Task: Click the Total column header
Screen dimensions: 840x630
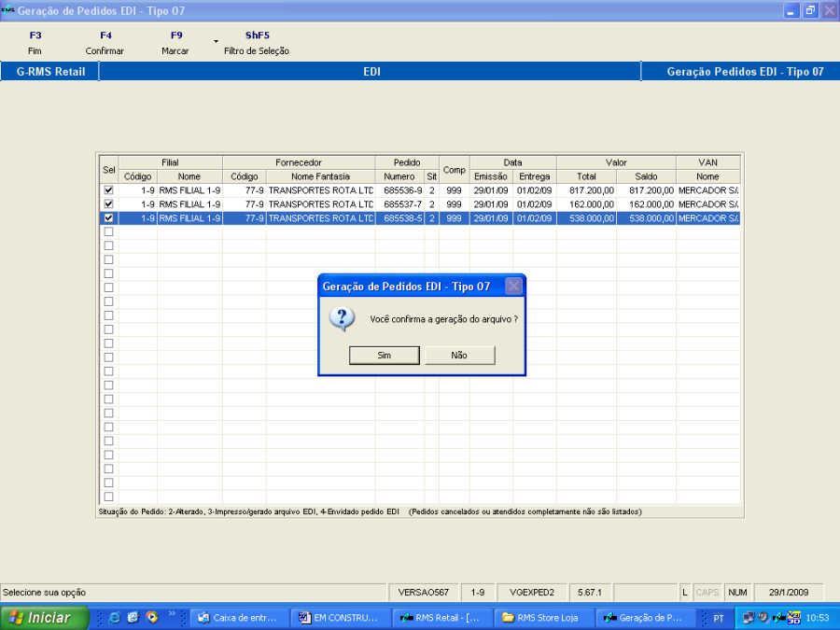Action: tap(587, 176)
